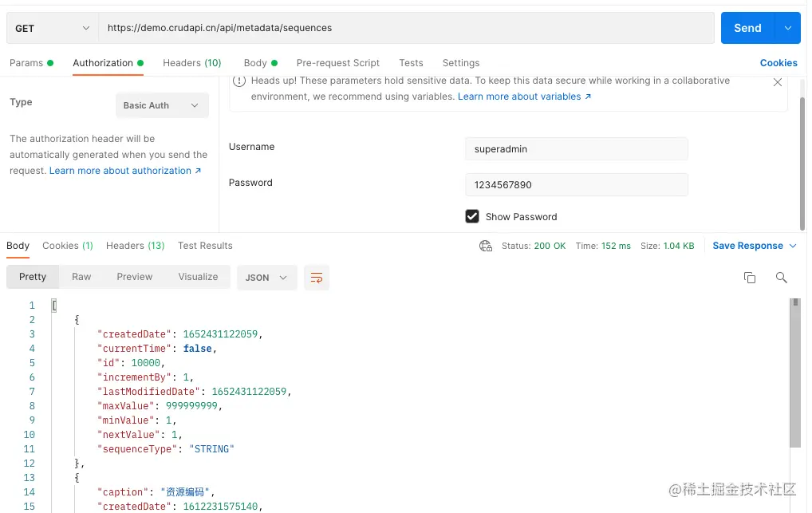This screenshot has width=812, height=513.
Task: Click the Username field with superadmin
Action: (577, 148)
